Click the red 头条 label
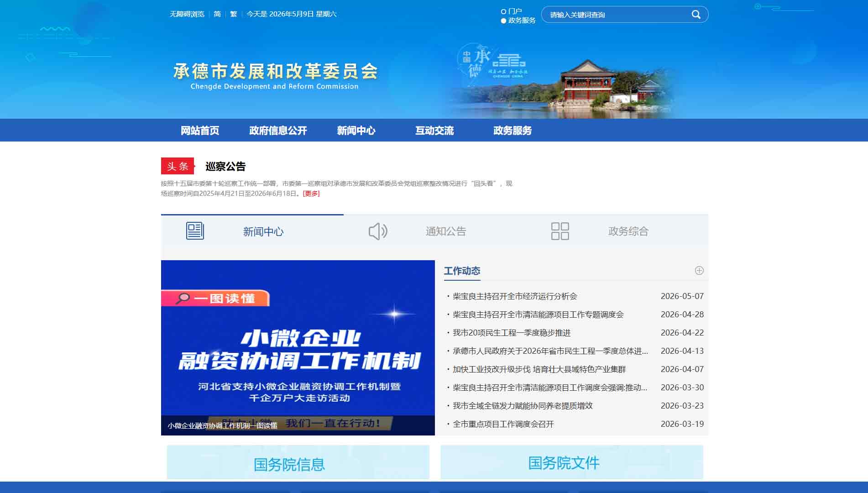868x493 pixels. (178, 166)
